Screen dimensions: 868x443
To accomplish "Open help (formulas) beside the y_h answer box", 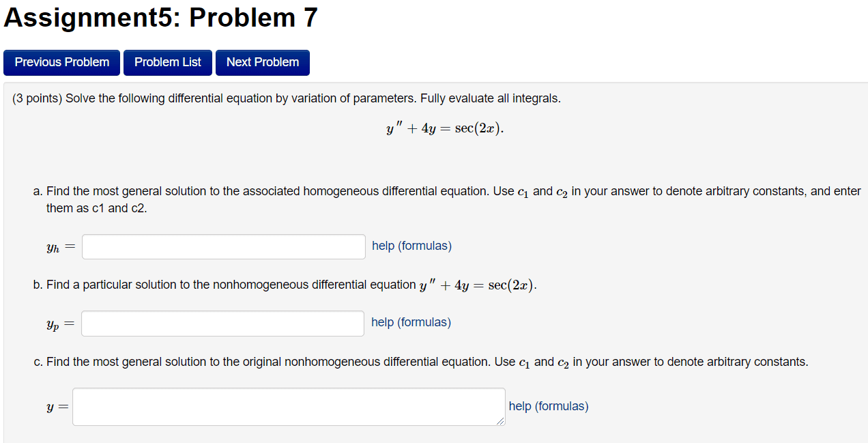I will coord(411,246).
